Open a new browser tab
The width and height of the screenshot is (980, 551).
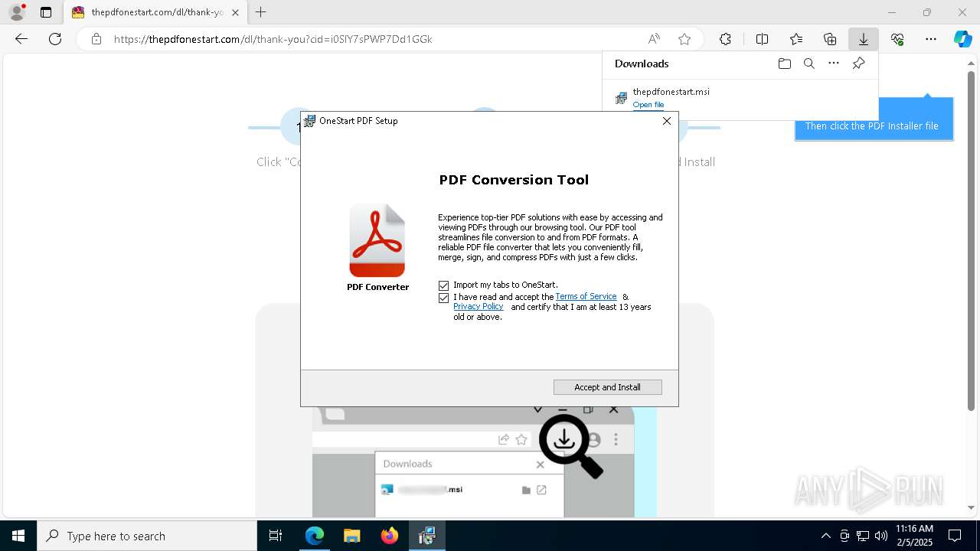coord(261,12)
